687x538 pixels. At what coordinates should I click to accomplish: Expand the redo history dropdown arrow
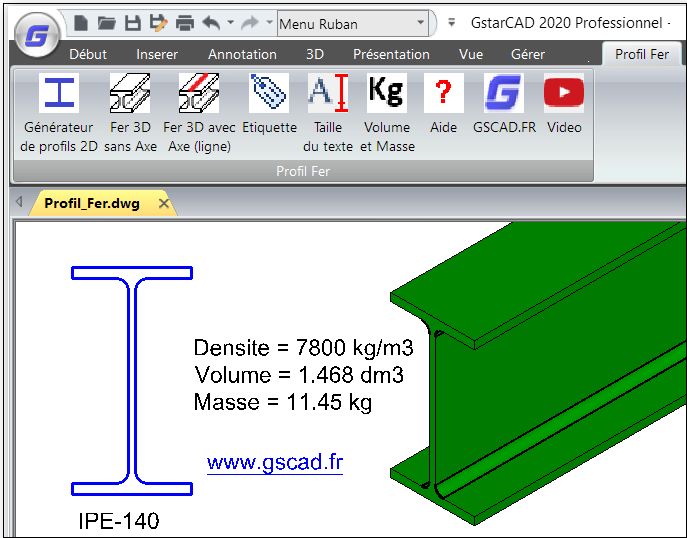[269, 22]
